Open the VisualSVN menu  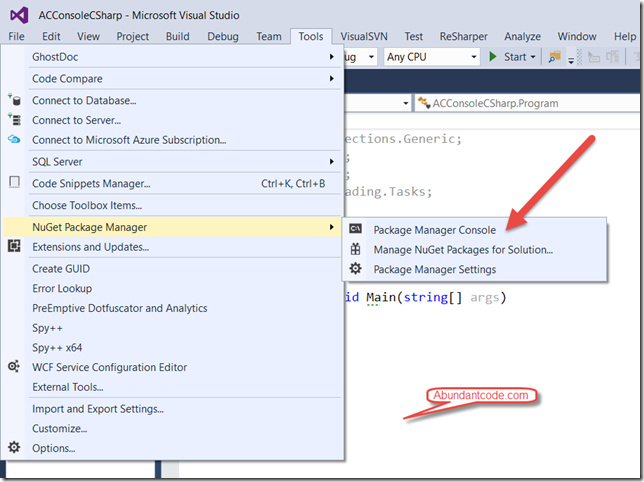[x=364, y=37]
